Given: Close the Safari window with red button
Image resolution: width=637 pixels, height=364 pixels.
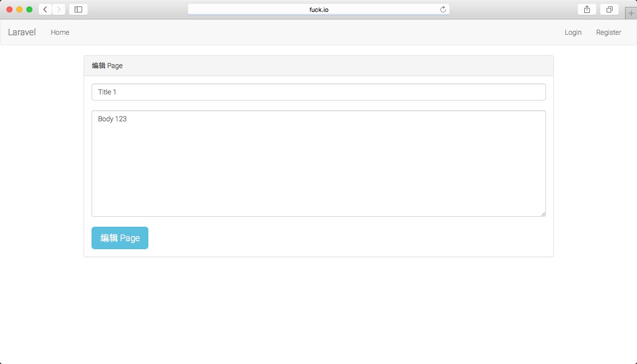Looking at the screenshot, I should (x=9, y=9).
